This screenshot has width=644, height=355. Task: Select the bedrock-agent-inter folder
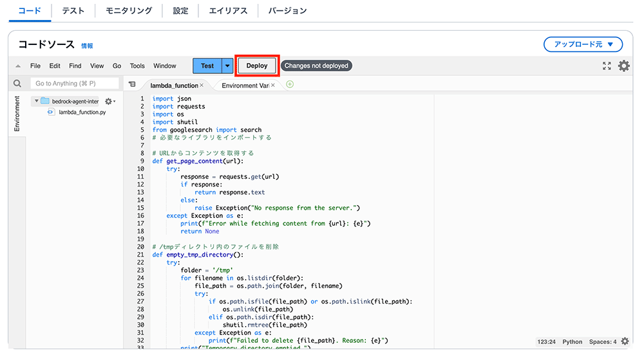point(75,101)
